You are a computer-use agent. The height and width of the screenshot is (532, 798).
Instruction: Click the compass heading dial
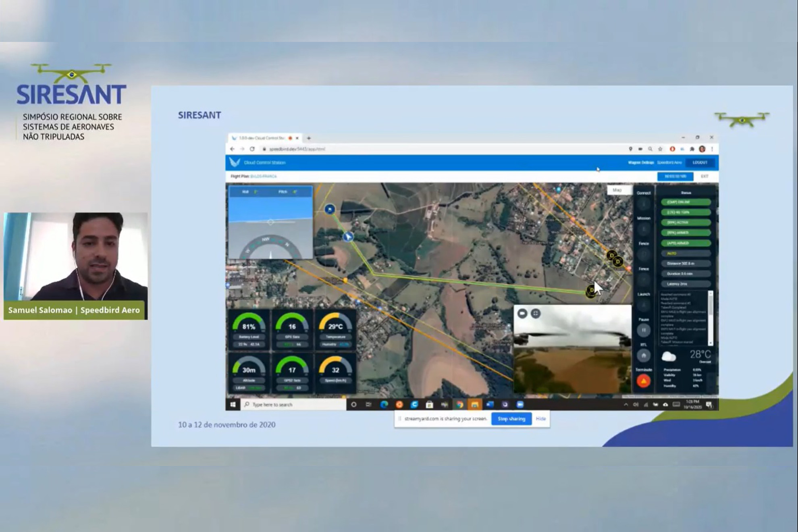click(x=270, y=247)
